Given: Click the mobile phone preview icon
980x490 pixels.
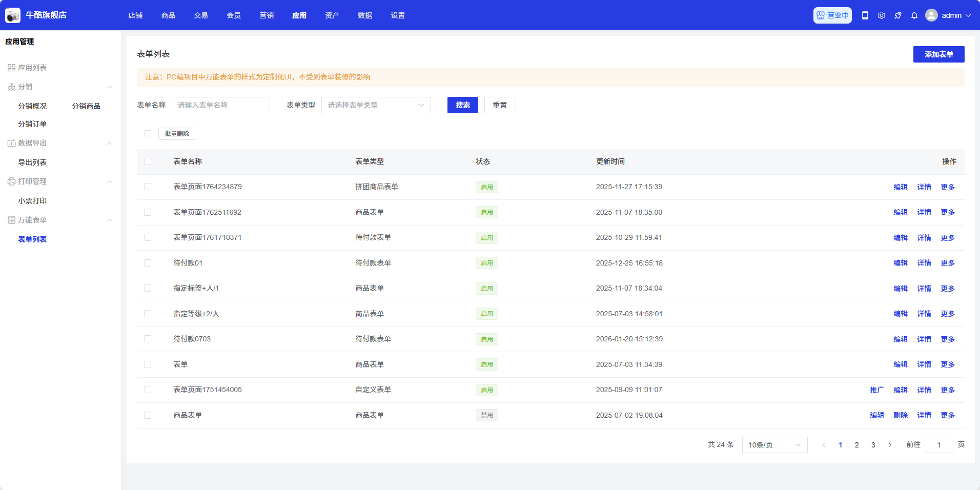Looking at the screenshot, I should point(865,15).
